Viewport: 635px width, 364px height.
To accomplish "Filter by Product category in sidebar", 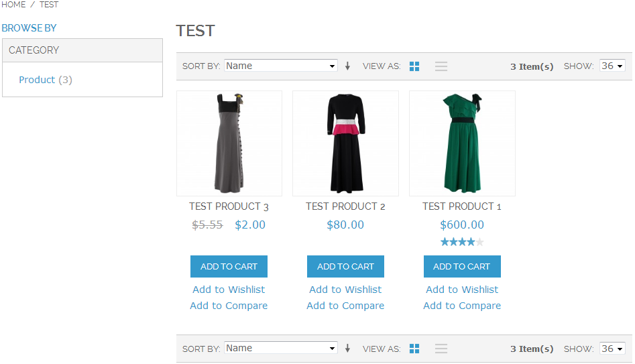I will (37, 80).
